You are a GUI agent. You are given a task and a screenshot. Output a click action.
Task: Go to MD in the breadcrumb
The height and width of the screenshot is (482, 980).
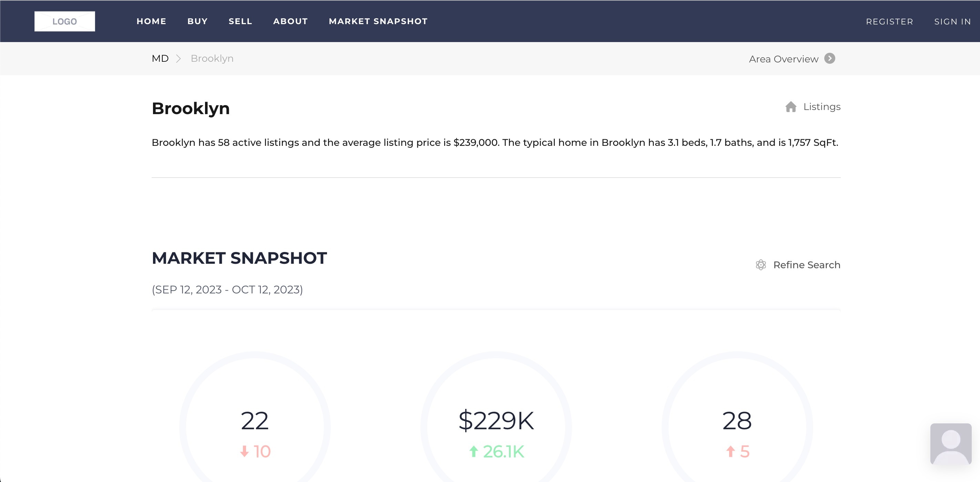coord(160,58)
